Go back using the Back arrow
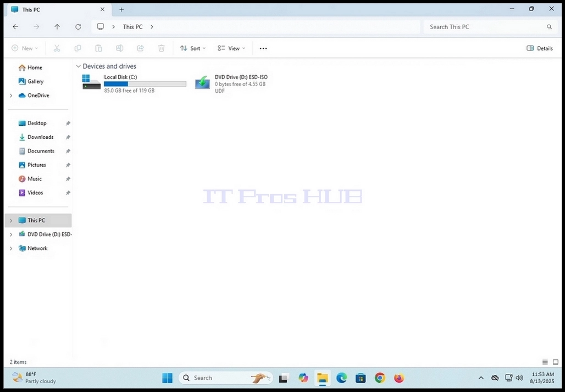Screen dimensions: 565x392 15,27
